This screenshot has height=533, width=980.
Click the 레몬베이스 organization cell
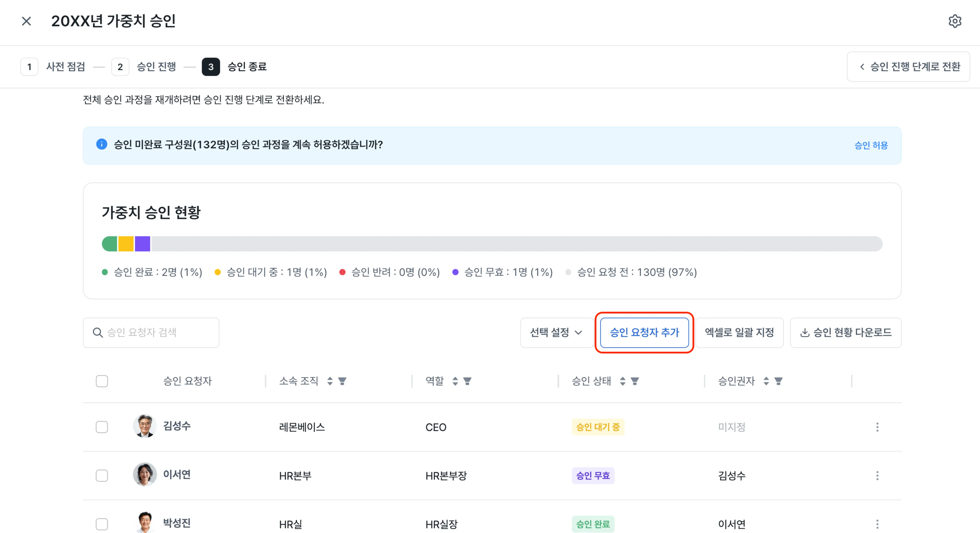(x=302, y=427)
